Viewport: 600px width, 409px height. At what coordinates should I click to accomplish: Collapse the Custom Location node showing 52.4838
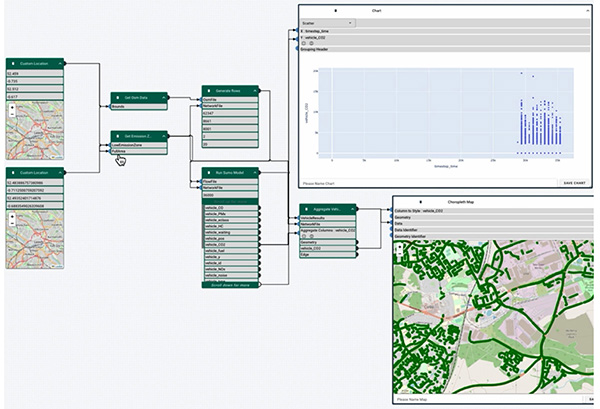click(60, 173)
